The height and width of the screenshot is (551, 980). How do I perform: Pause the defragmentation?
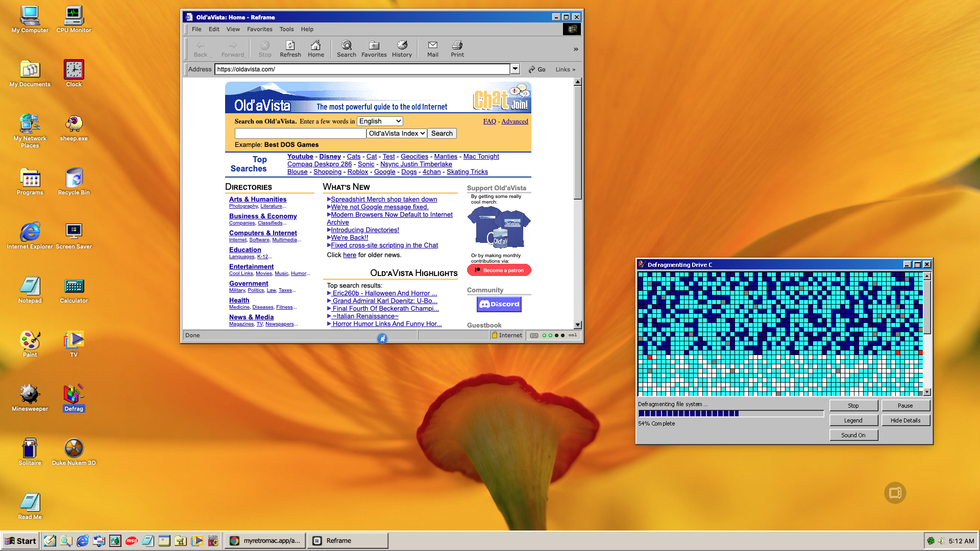tap(905, 406)
